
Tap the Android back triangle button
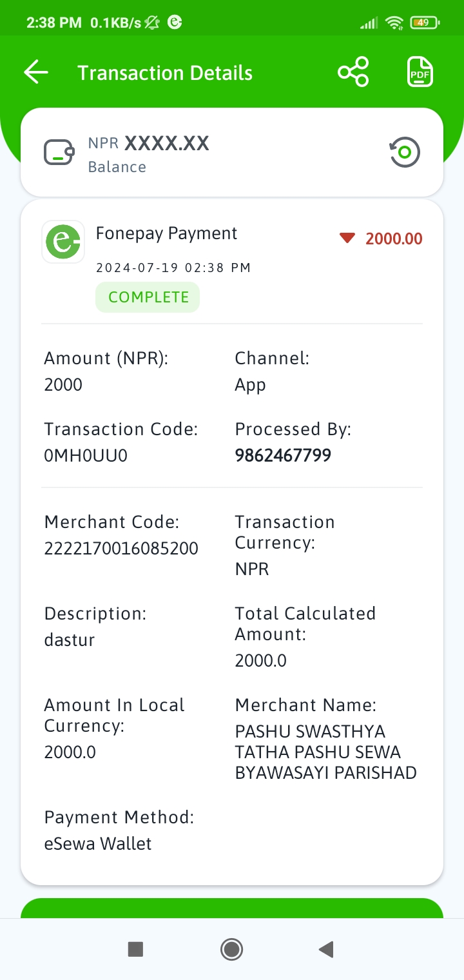326,948
